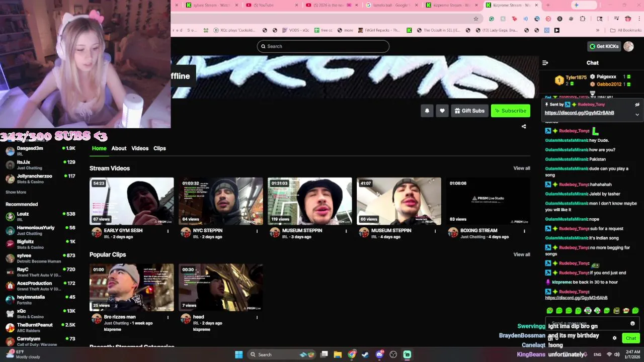Open the chat settings gear icon

pyautogui.click(x=614, y=338)
